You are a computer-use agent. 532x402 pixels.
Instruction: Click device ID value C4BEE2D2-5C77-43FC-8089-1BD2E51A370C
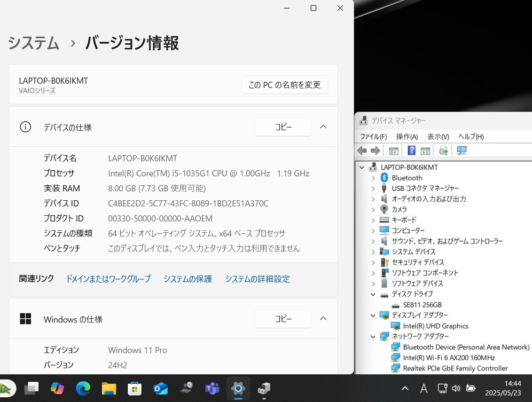click(x=188, y=204)
